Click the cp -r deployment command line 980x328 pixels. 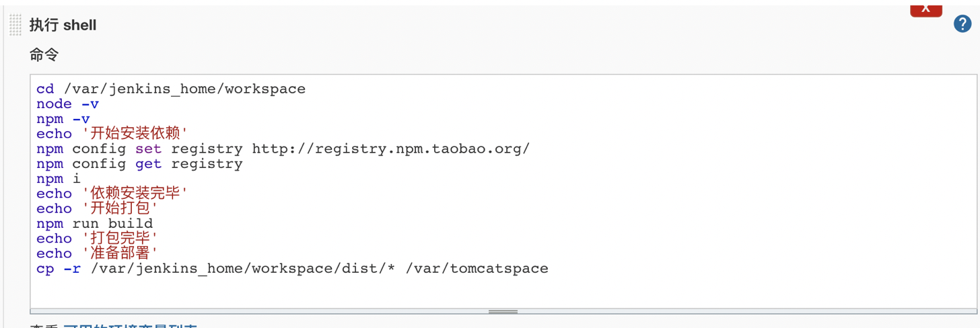pos(292,268)
